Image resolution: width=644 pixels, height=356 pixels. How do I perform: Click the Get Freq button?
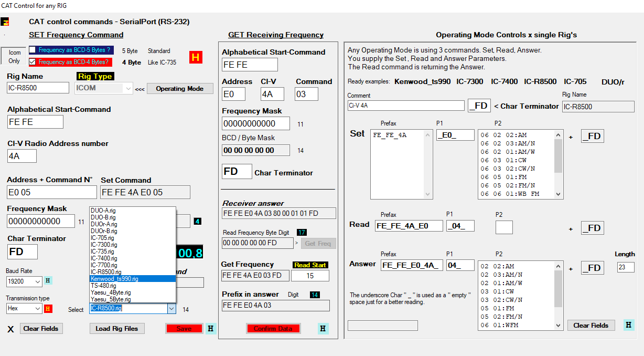[318, 243]
